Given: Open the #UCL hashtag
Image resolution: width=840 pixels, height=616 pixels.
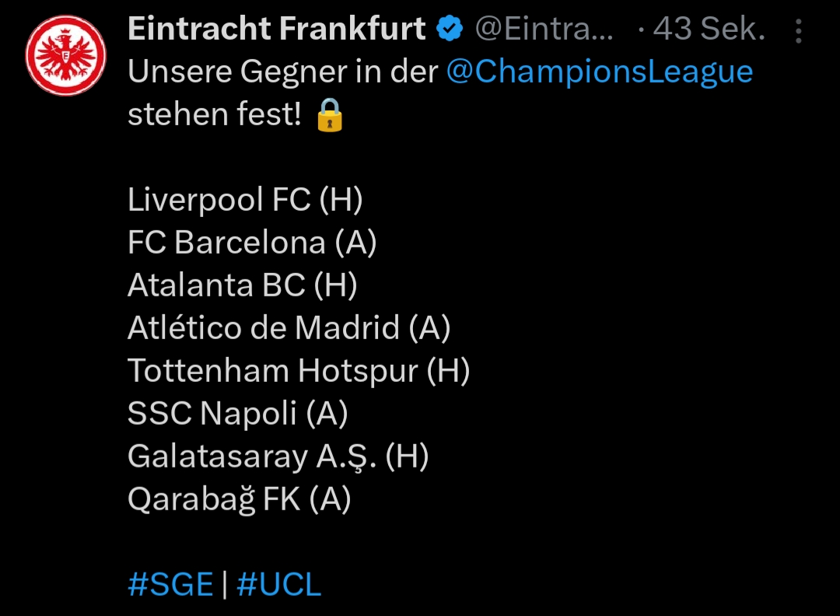Looking at the screenshot, I should click(278, 584).
